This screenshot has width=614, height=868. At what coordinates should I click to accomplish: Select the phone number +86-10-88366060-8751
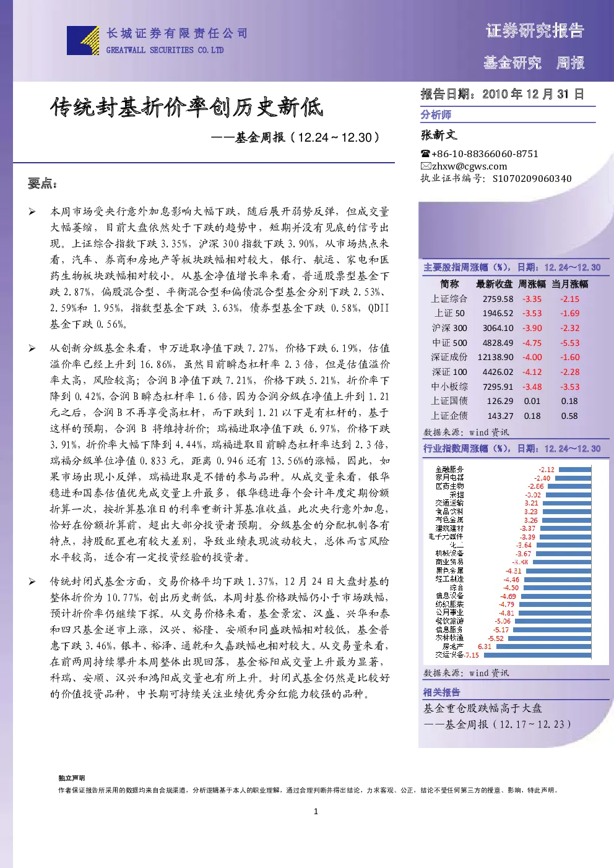coord(485,153)
